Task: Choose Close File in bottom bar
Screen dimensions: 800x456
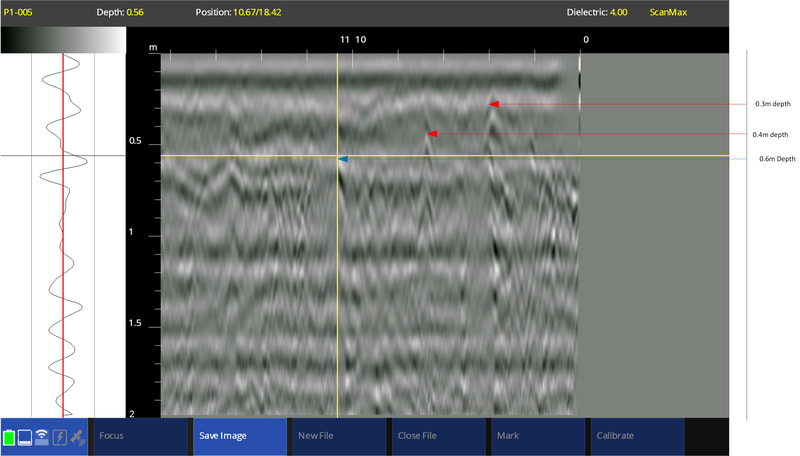Action: pyautogui.click(x=436, y=436)
